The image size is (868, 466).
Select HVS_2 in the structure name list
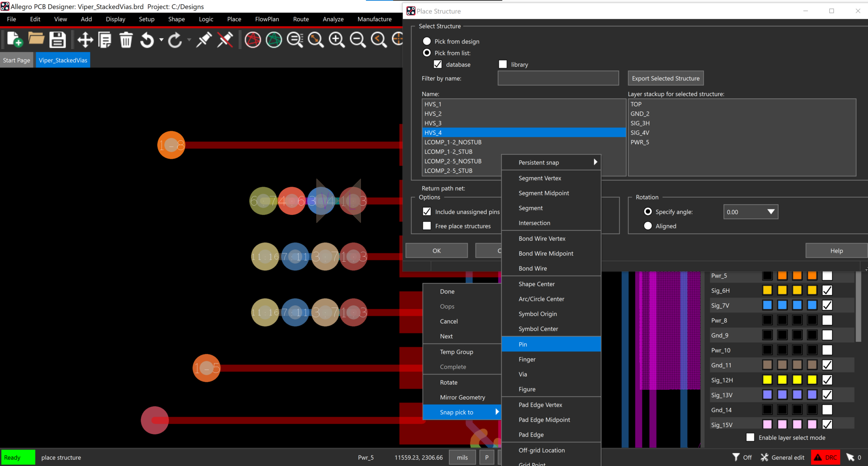pos(433,113)
